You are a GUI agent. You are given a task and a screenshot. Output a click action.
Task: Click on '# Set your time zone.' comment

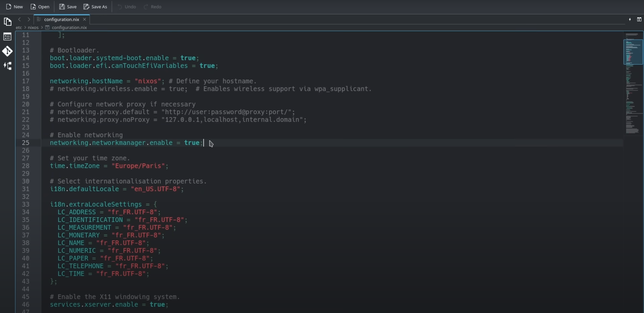90,158
